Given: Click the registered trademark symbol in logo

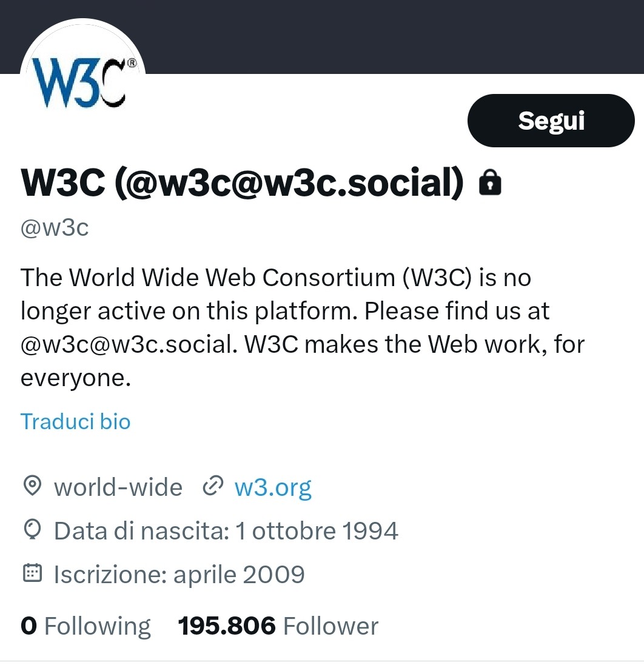Looking at the screenshot, I should coord(133,63).
